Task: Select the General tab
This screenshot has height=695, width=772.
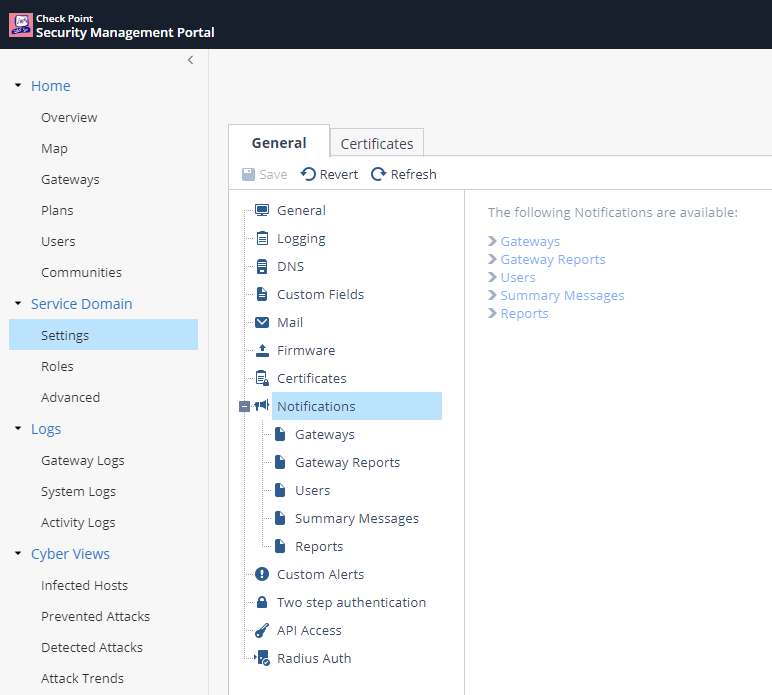Action: [x=279, y=143]
